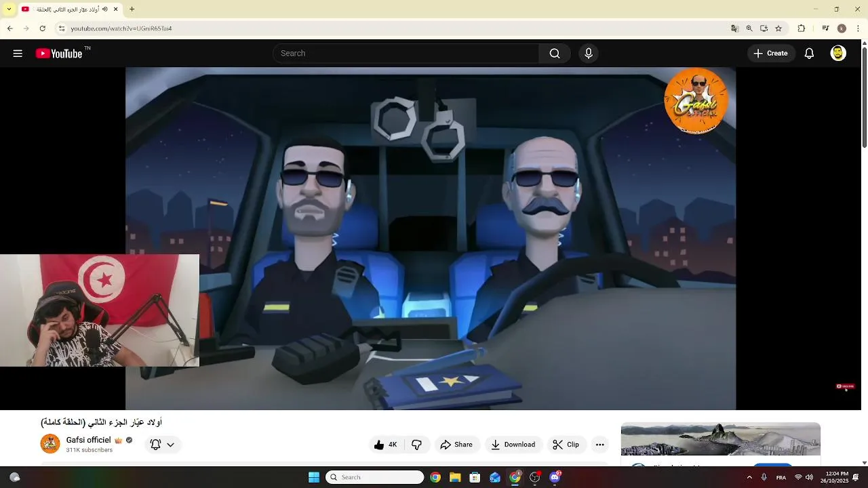Screen dimensions: 868x488
Task: Go to the YouTube home logo
Action: [x=60, y=54]
